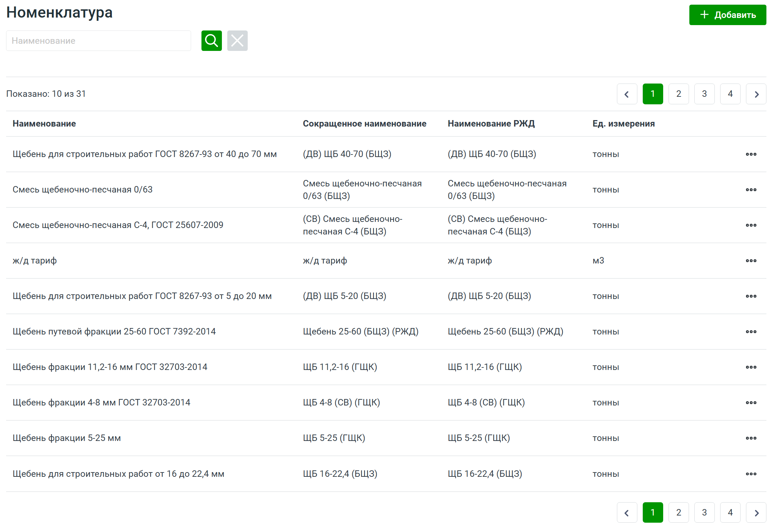The height and width of the screenshot is (532, 770).
Task: Open three-dots menu for ЩБ 16-22,4 (БЩЗ) row
Action: click(x=751, y=474)
